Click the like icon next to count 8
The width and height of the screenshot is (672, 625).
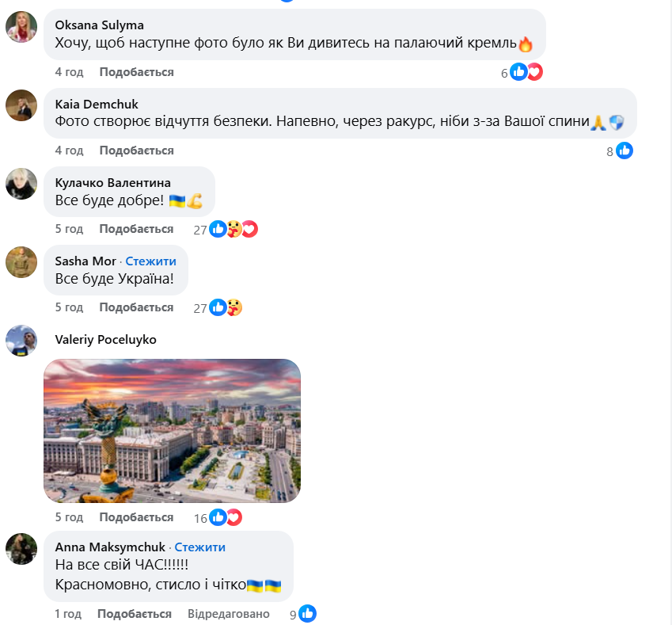(624, 151)
